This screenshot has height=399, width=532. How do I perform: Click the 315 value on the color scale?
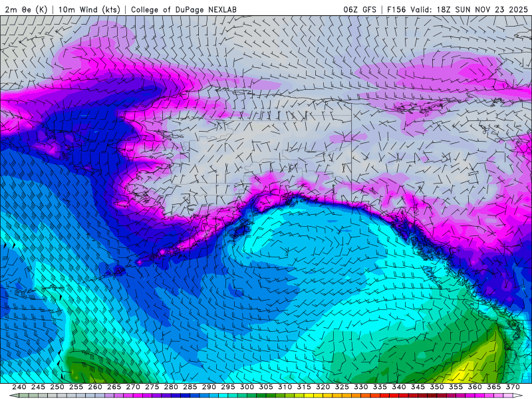pos(304,387)
